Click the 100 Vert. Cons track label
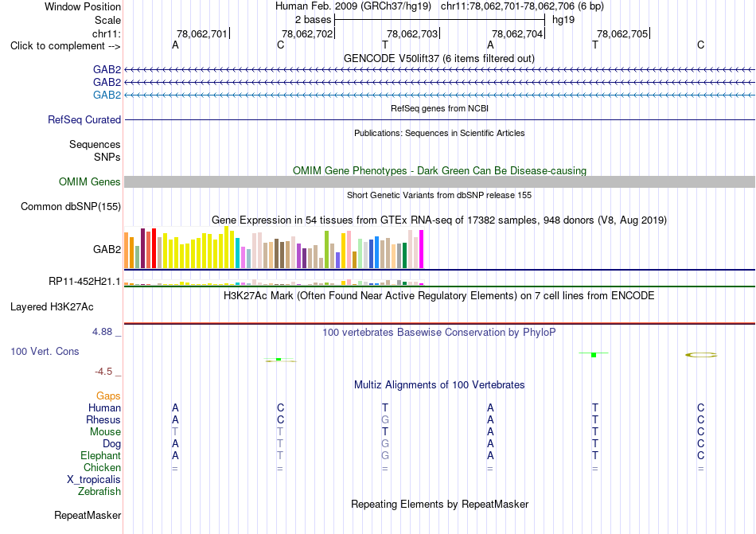 click(45, 351)
